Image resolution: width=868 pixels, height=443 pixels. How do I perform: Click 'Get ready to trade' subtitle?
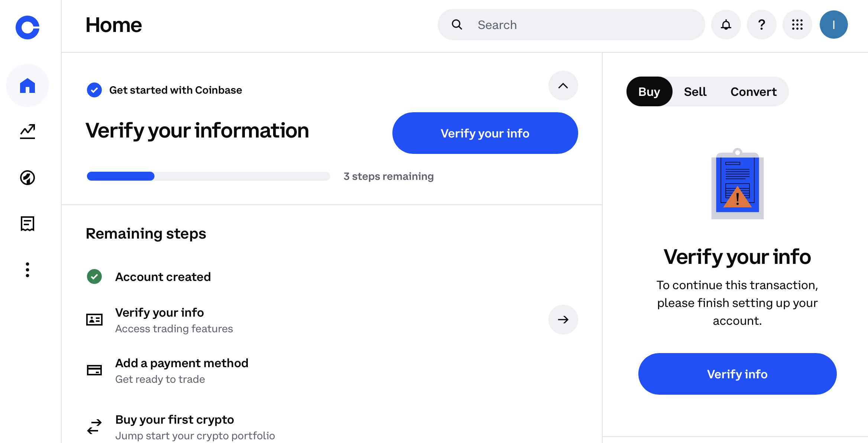tap(160, 379)
